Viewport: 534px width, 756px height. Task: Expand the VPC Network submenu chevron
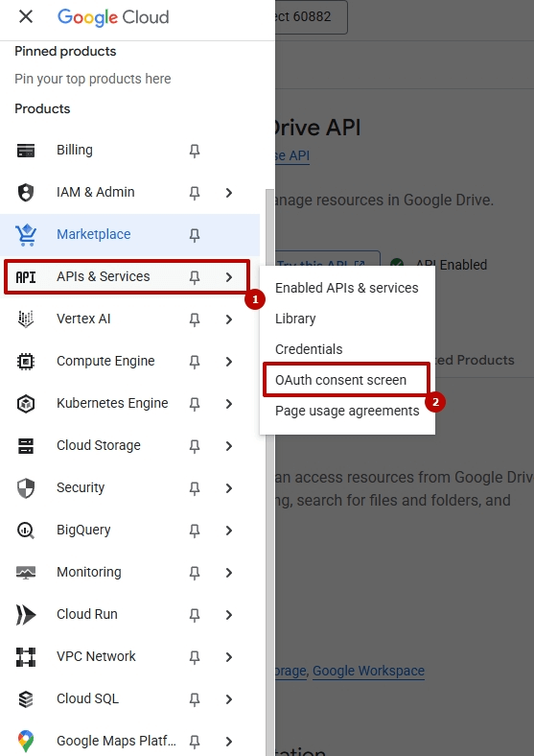pyautogui.click(x=229, y=657)
